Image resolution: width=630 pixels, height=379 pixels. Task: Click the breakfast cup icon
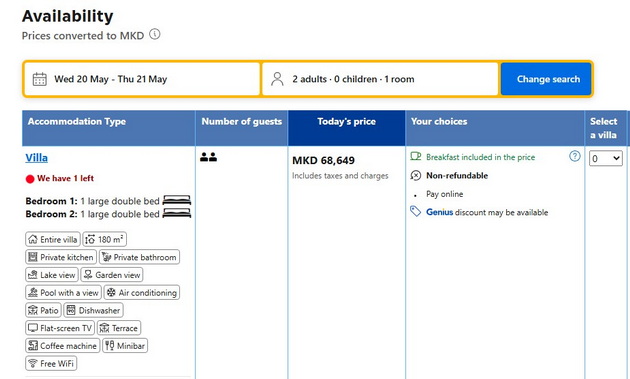[415, 156]
